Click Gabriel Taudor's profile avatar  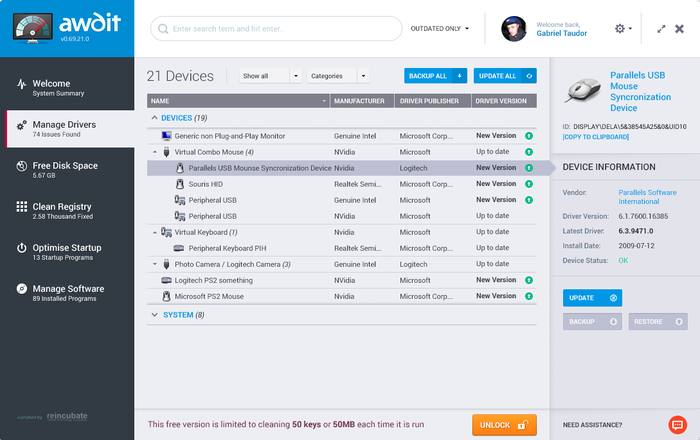click(513, 29)
